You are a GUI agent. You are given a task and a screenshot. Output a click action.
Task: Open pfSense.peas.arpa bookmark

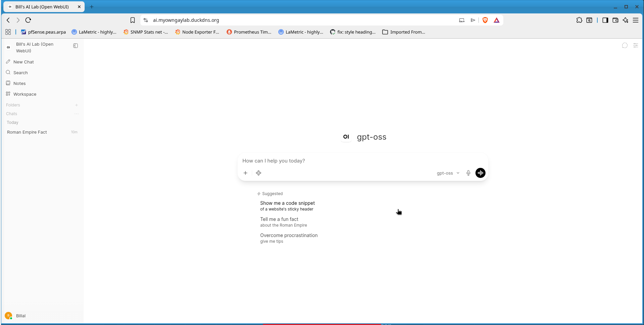tap(43, 32)
